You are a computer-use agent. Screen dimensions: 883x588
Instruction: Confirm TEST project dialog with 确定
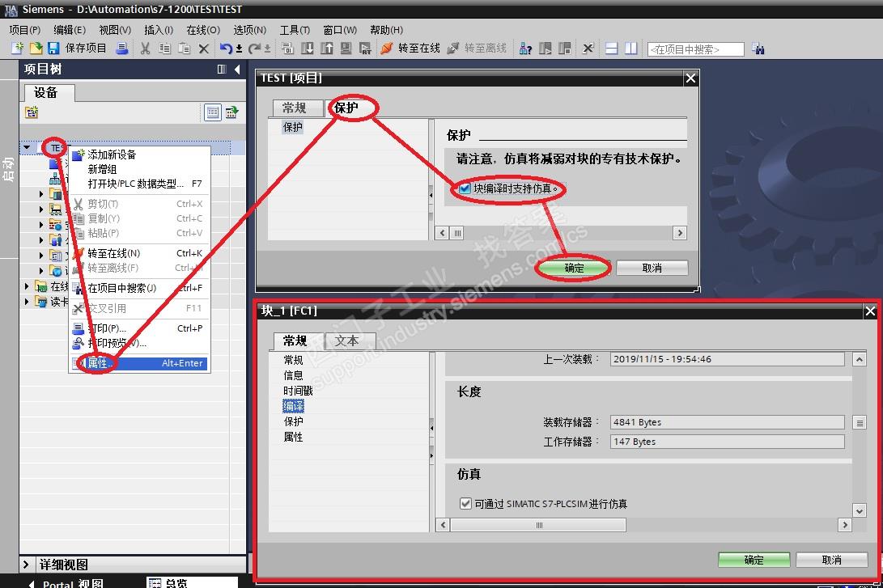point(574,268)
